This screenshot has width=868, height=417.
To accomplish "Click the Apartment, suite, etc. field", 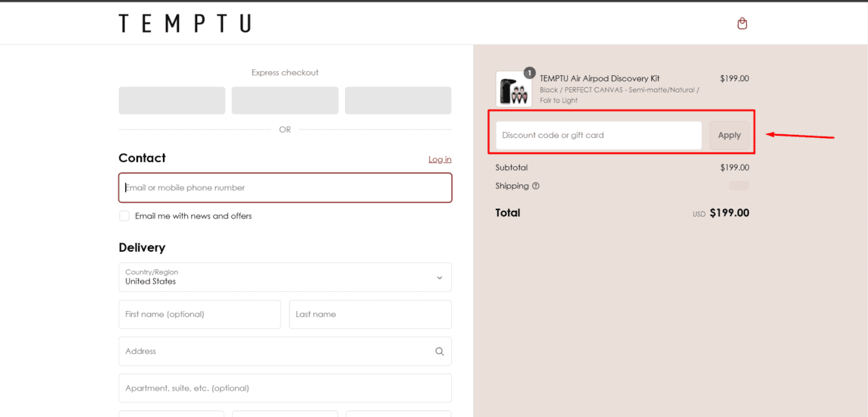I will pos(285,388).
